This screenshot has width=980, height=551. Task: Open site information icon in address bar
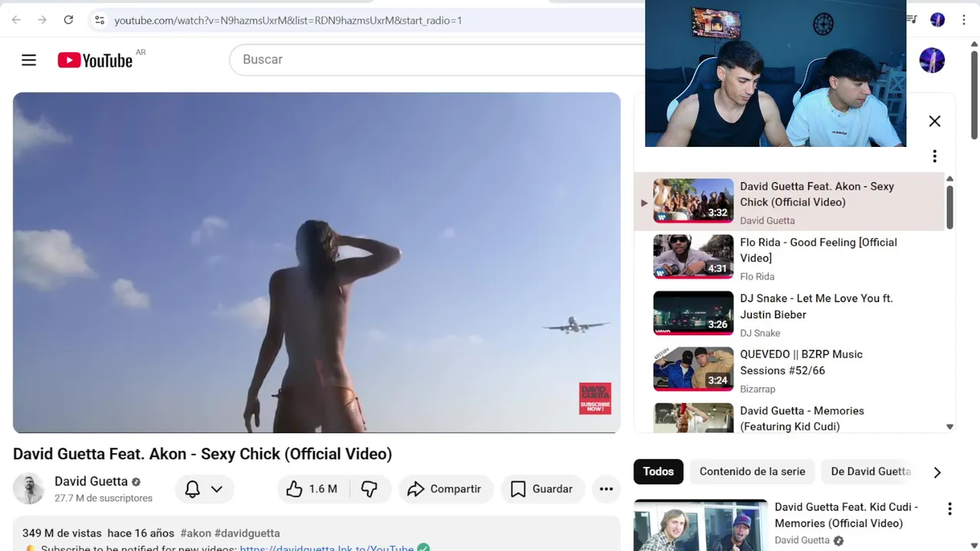coord(99,20)
